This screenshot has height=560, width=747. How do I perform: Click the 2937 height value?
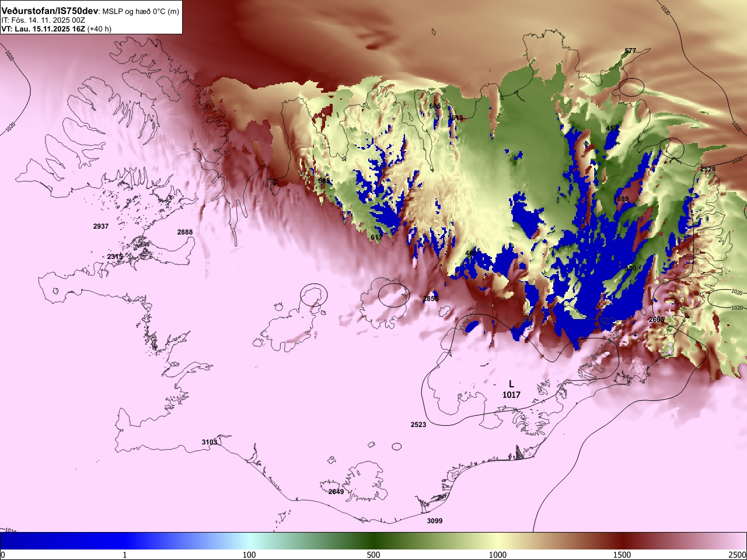point(101,226)
